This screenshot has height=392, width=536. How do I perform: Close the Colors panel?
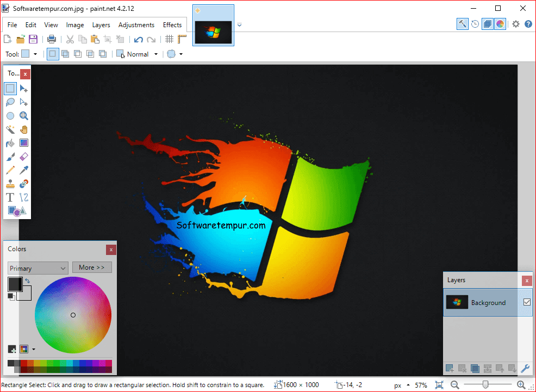(x=111, y=250)
